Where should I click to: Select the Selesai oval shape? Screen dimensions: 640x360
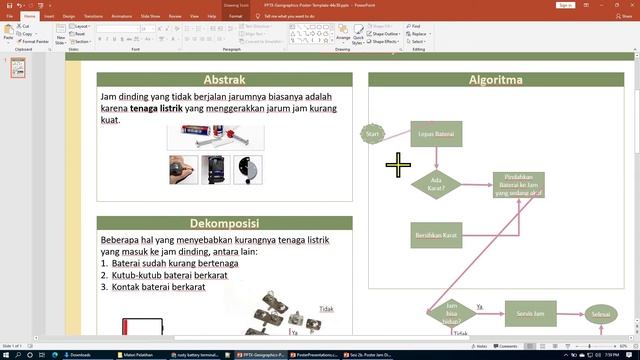[x=601, y=314]
